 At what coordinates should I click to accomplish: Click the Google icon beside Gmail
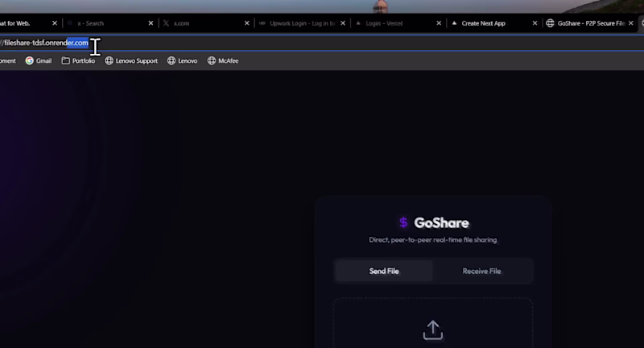click(x=29, y=60)
